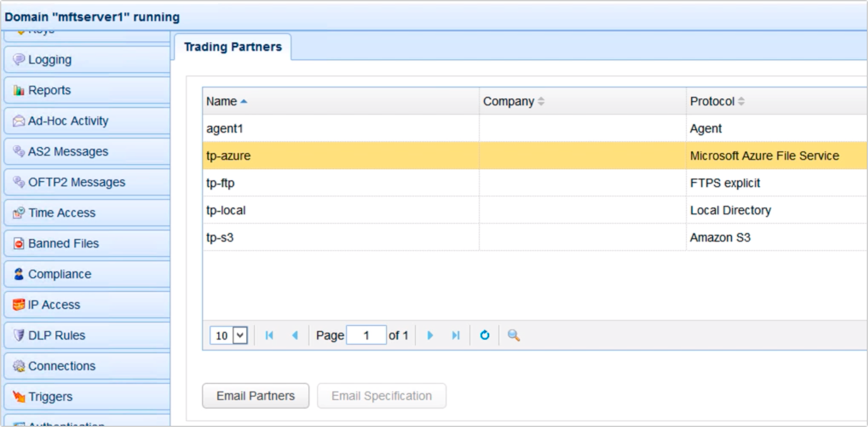Click inside the page number field

click(x=366, y=335)
